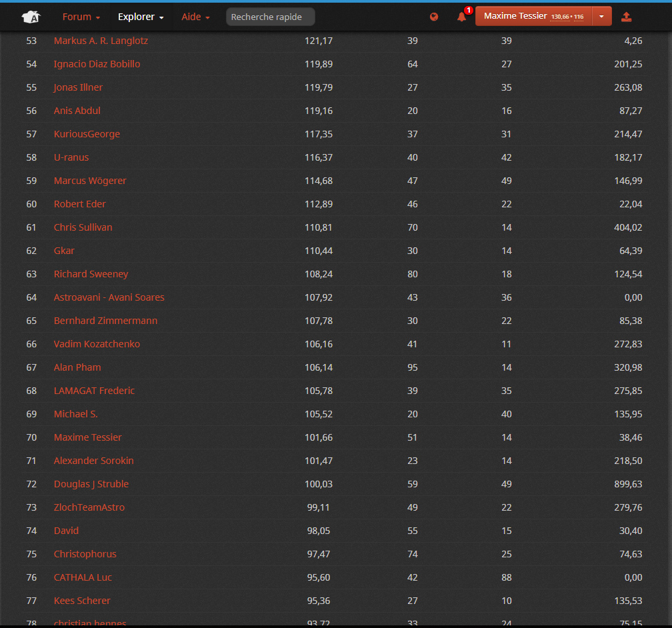Click the value 88 in CATHALA Luc row

[x=507, y=577]
